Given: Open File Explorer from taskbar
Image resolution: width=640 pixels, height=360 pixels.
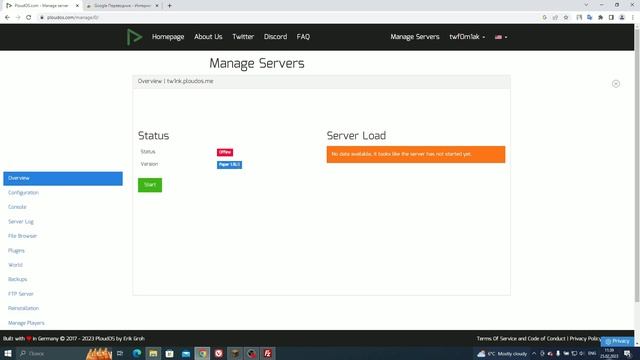Looking at the screenshot, I should pos(153,353).
